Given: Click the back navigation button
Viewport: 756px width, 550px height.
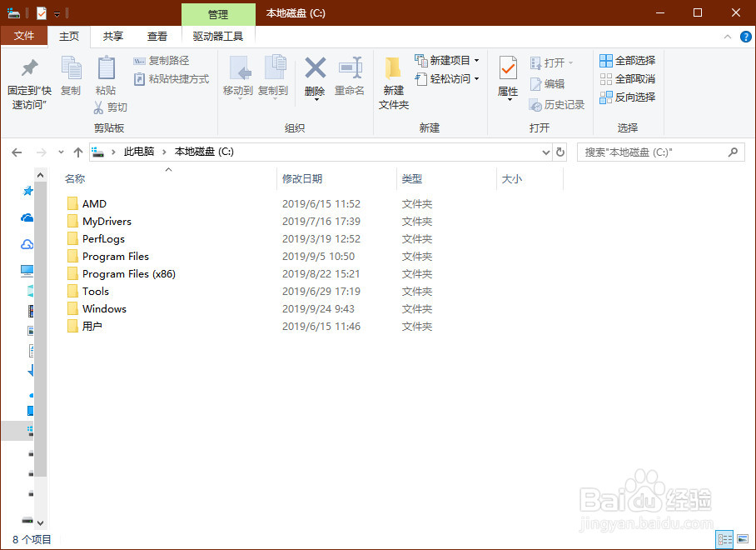Looking at the screenshot, I should (17, 152).
